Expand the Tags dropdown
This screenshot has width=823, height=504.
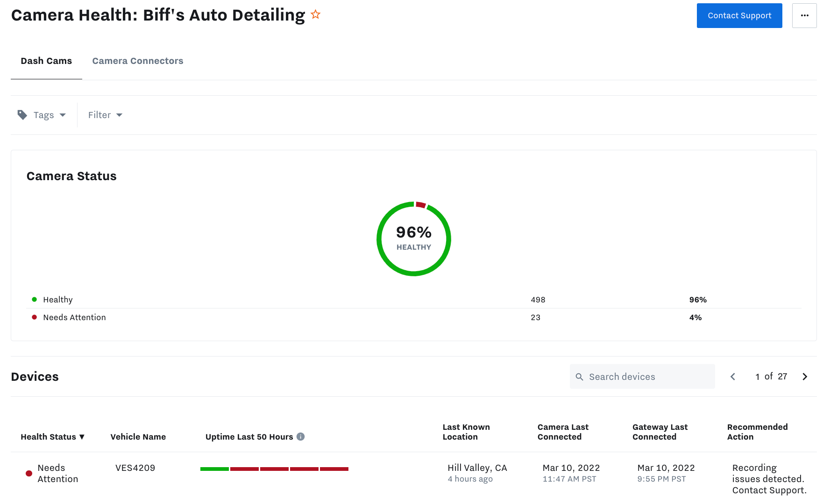click(49, 115)
